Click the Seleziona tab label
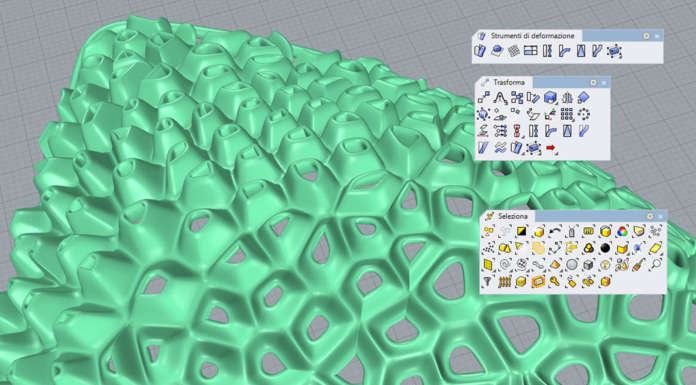The image size is (696, 385). [513, 216]
